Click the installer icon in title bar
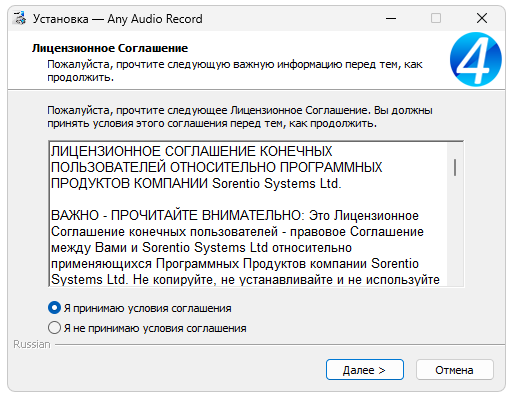Viewport: 511px width, 398px height. click(x=20, y=18)
